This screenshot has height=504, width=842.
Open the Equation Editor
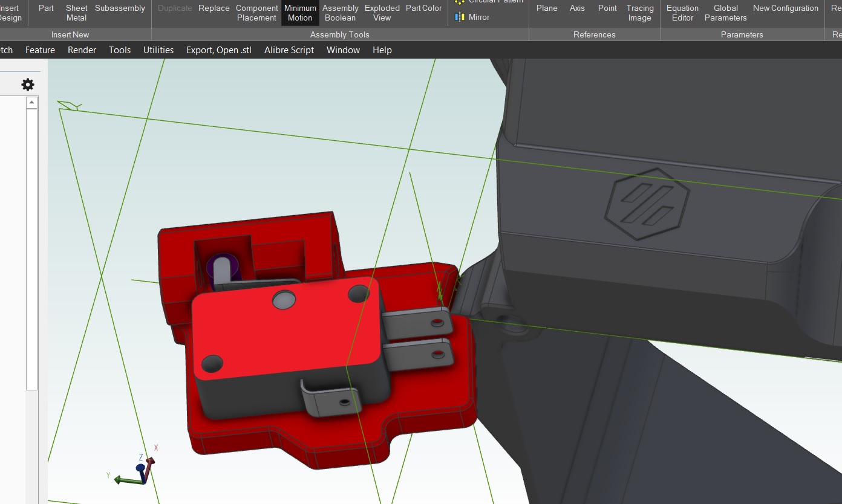682,13
